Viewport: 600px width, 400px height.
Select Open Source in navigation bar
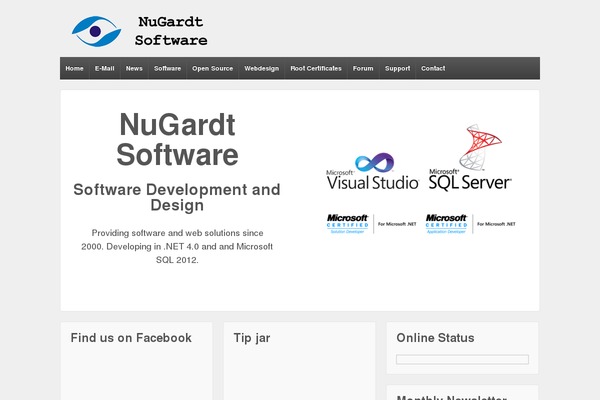[212, 69]
